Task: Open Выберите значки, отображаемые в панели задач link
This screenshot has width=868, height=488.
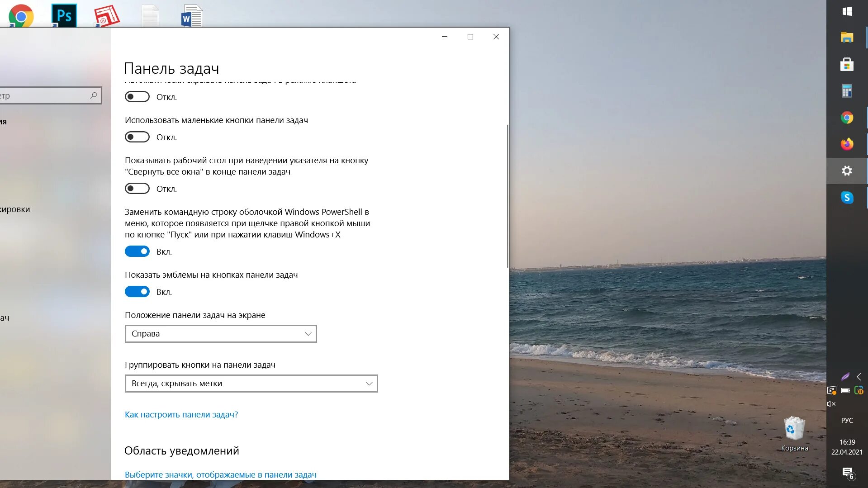Action: (x=221, y=475)
